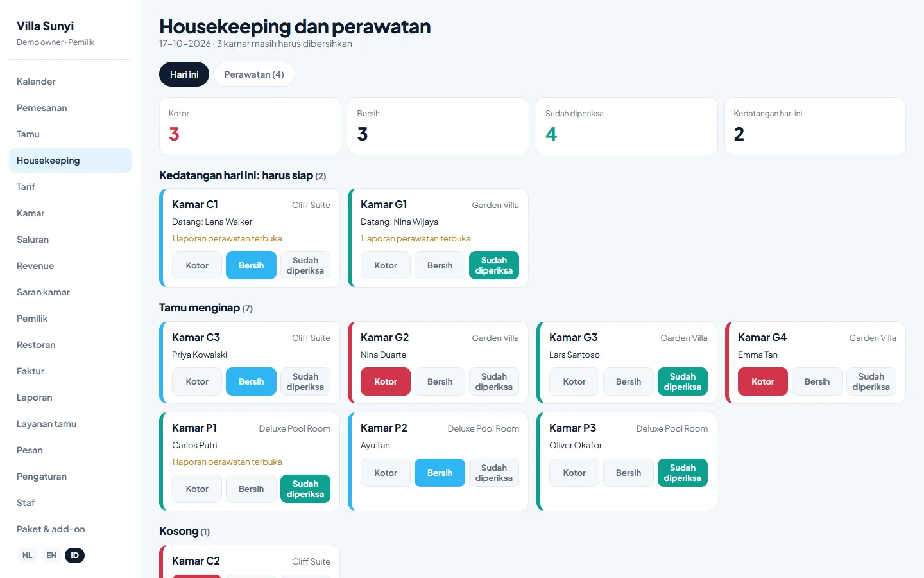The height and width of the screenshot is (578, 924).
Task: Mark Kamar G4 as Sudah diperiksa
Action: [x=871, y=381]
